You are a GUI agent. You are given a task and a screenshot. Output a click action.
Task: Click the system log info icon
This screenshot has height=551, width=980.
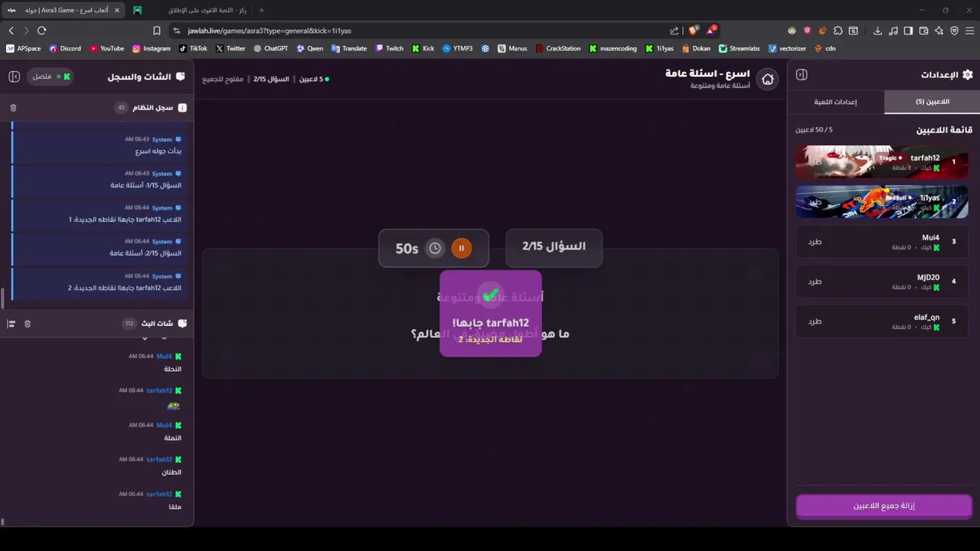[x=182, y=108]
